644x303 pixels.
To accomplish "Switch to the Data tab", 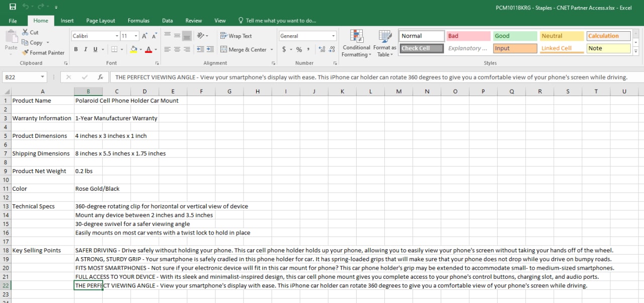I will tap(168, 21).
